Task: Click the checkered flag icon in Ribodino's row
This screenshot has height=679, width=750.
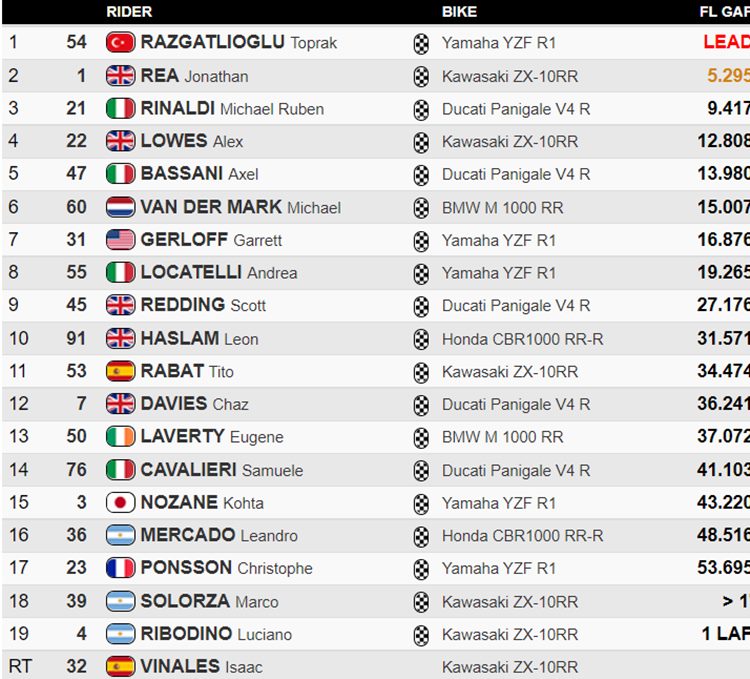Action: pos(421,635)
